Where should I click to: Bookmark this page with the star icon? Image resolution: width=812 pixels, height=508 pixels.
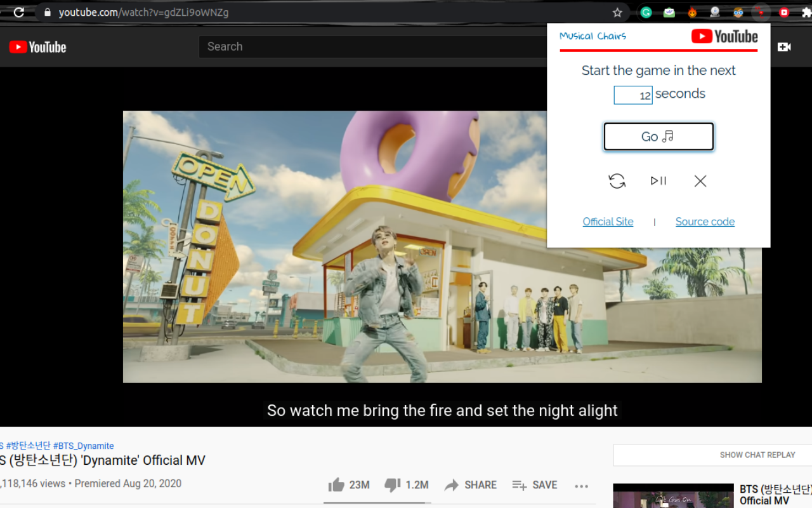click(616, 11)
